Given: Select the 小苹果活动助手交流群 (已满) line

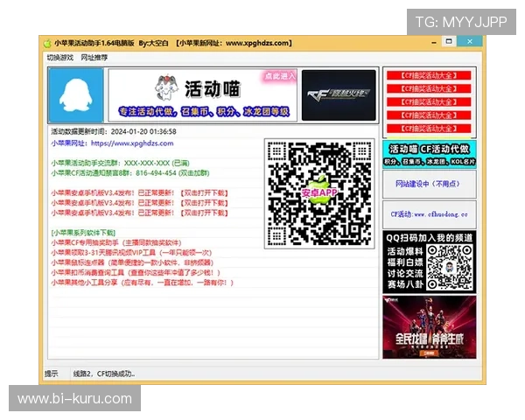Looking at the screenshot, I should pyautogui.click(x=120, y=163).
